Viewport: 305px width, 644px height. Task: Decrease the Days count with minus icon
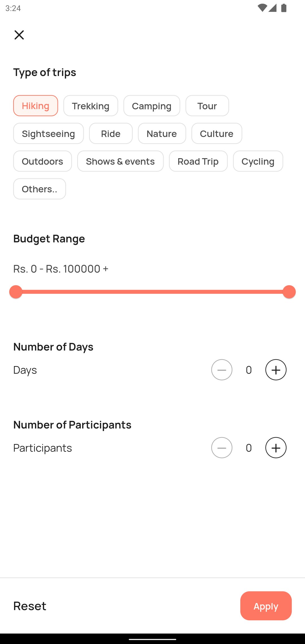222,370
